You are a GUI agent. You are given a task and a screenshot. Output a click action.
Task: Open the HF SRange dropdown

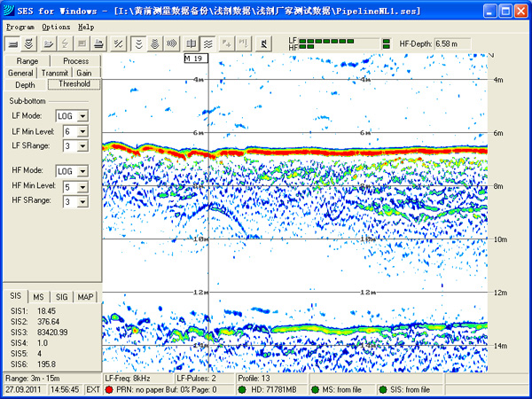click(x=83, y=201)
